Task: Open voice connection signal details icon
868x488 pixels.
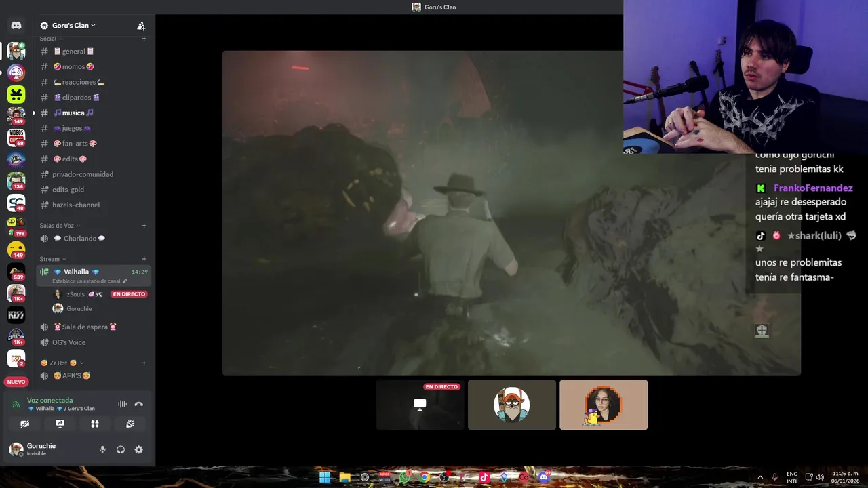Action: [x=16, y=404]
